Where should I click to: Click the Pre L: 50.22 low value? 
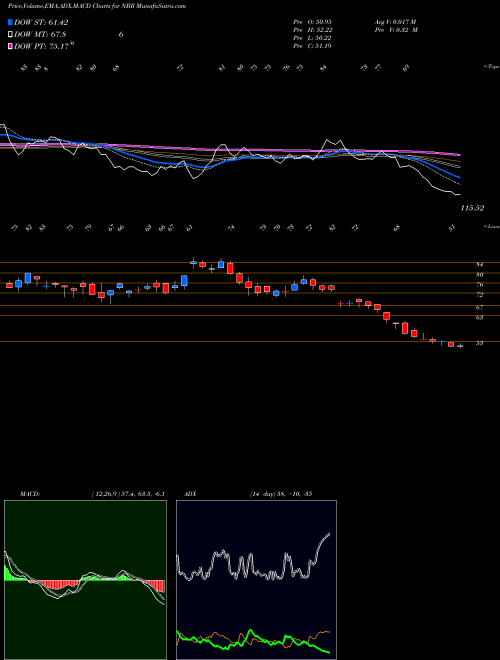pos(313,38)
